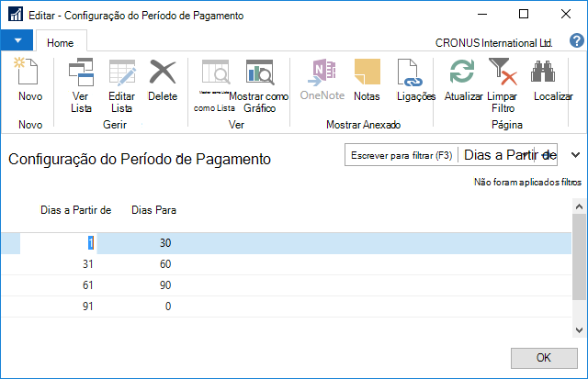This screenshot has height=379, width=588.
Task: Expand the filter pane chevron
Action: (x=575, y=155)
